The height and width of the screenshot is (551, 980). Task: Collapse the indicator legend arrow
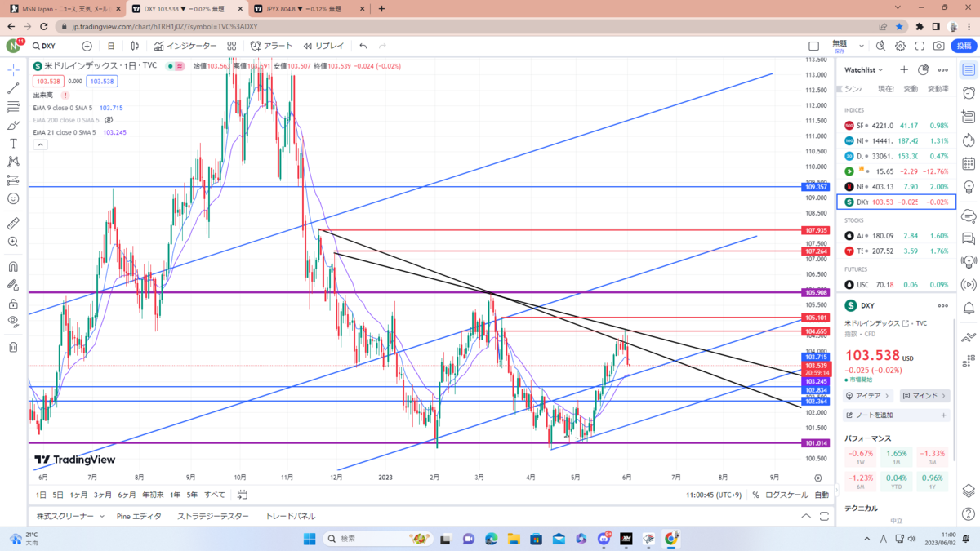(x=40, y=144)
